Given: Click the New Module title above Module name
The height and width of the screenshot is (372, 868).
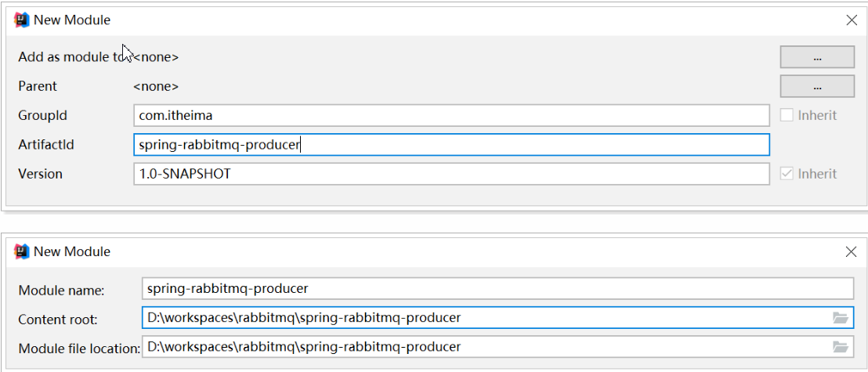Looking at the screenshot, I should coord(72,252).
